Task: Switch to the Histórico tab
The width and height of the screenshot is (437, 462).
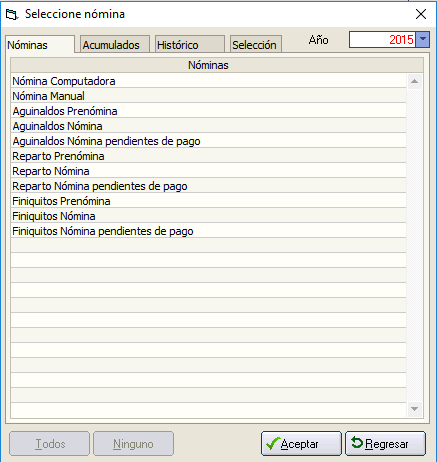Action: (190, 44)
